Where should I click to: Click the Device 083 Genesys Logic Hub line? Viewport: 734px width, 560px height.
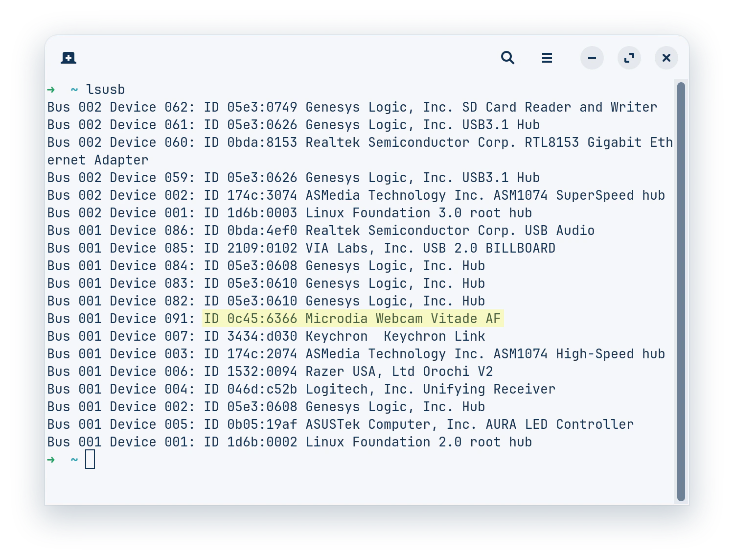point(266,283)
